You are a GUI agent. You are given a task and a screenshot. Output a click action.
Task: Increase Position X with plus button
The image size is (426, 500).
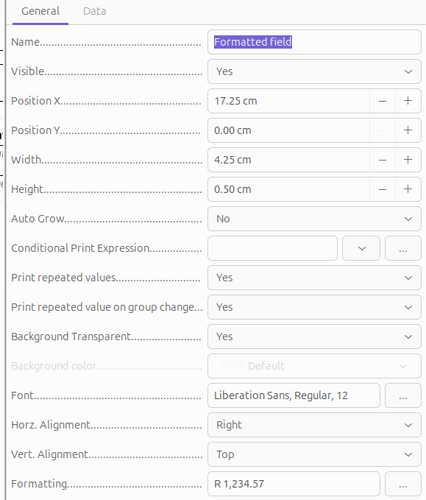point(408,101)
